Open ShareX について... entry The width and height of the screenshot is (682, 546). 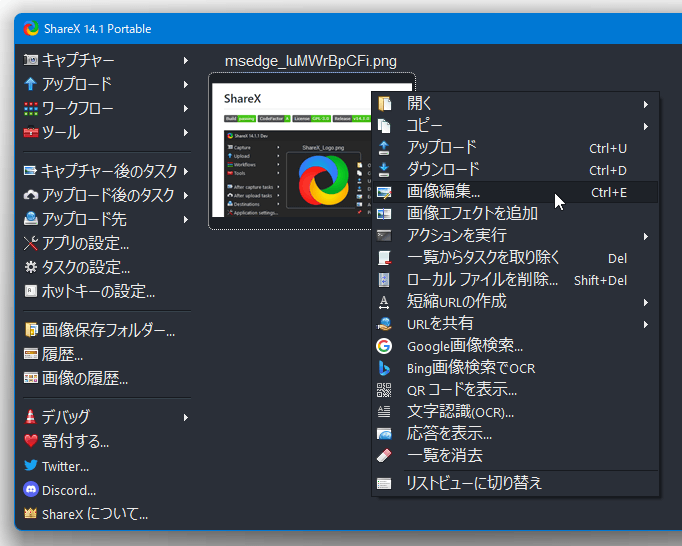click(x=107, y=513)
